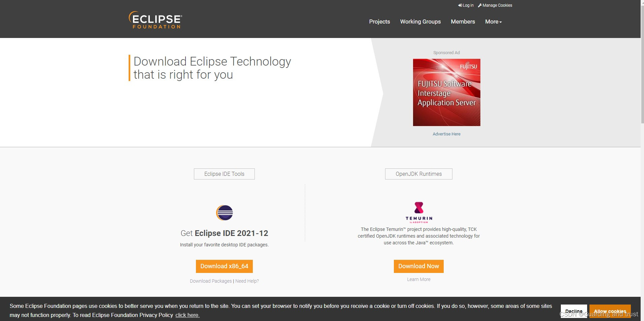Image resolution: width=644 pixels, height=321 pixels.
Task: Open the privacy policy 'click here' link
Action: tap(188, 315)
